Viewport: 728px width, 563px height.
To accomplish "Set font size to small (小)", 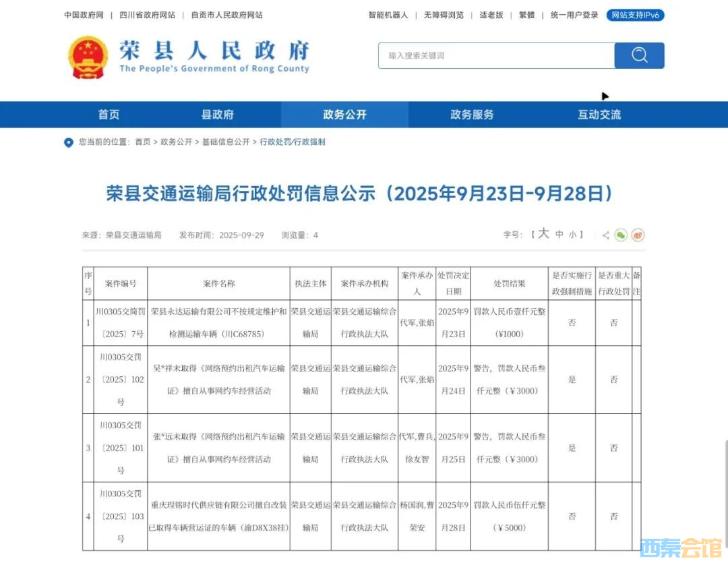I will pos(572,235).
